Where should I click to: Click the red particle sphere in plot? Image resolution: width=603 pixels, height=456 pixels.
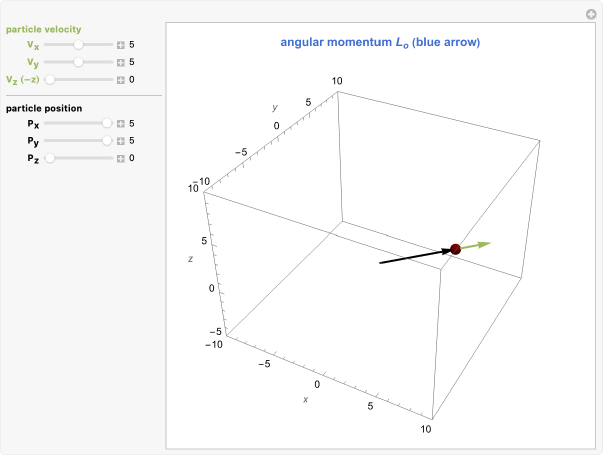[x=455, y=248]
